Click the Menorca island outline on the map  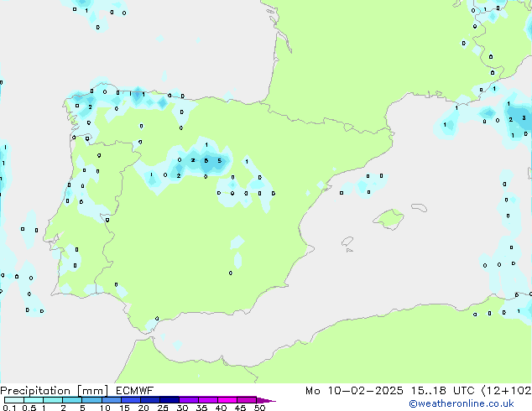click(x=420, y=207)
